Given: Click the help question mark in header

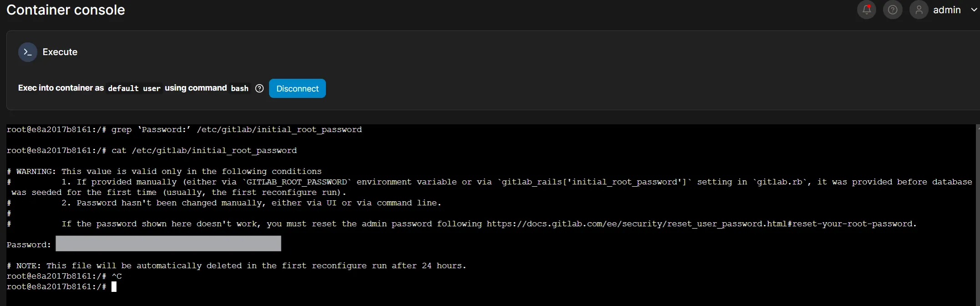Looking at the screenshot, I should (893, 10).
